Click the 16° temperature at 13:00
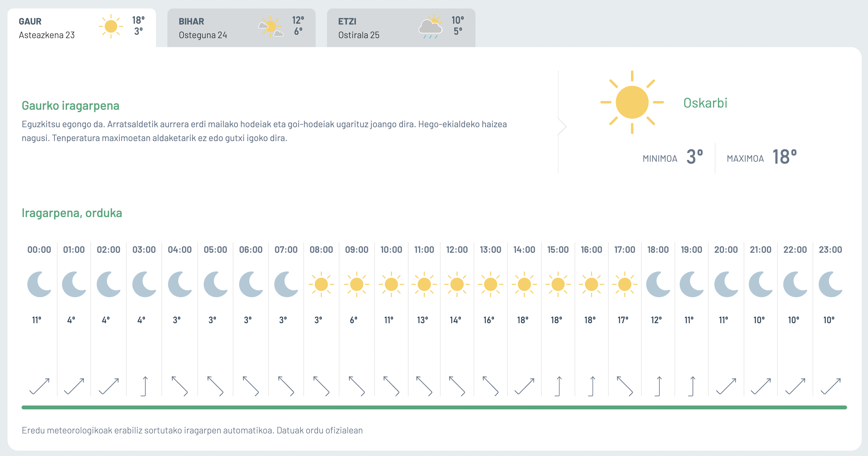The image size is (868, 456). (489, 320)
